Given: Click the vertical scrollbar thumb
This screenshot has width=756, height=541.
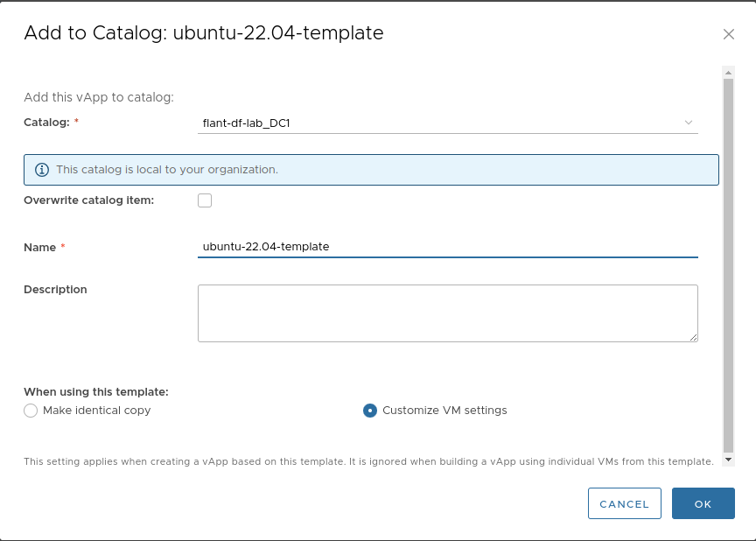Looking at the screenshot, I should click(x=728, y=263).
